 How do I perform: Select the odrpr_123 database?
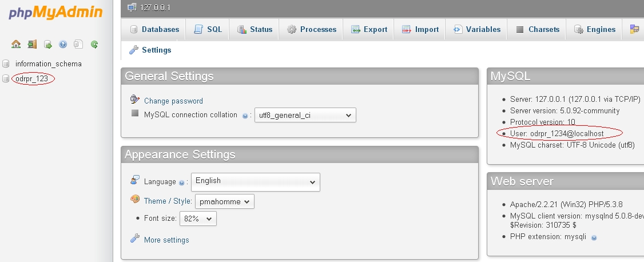pyautogui.click(x=31, y=79)
